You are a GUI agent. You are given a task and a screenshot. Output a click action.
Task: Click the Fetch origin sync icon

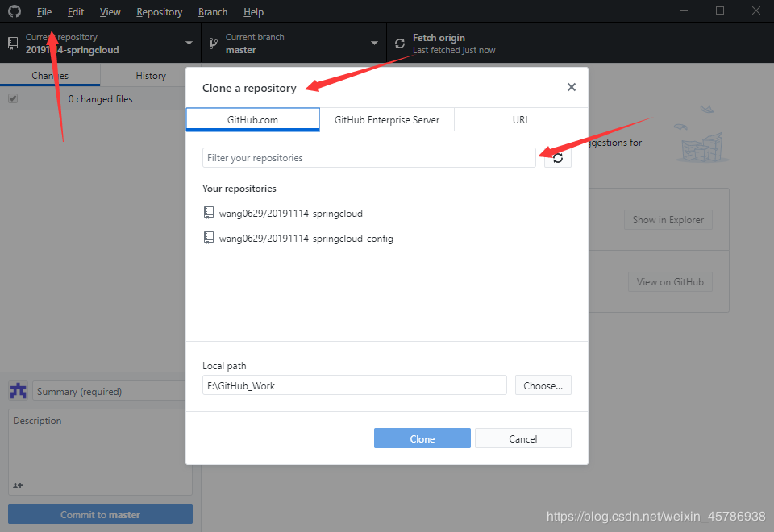(400, 44)
